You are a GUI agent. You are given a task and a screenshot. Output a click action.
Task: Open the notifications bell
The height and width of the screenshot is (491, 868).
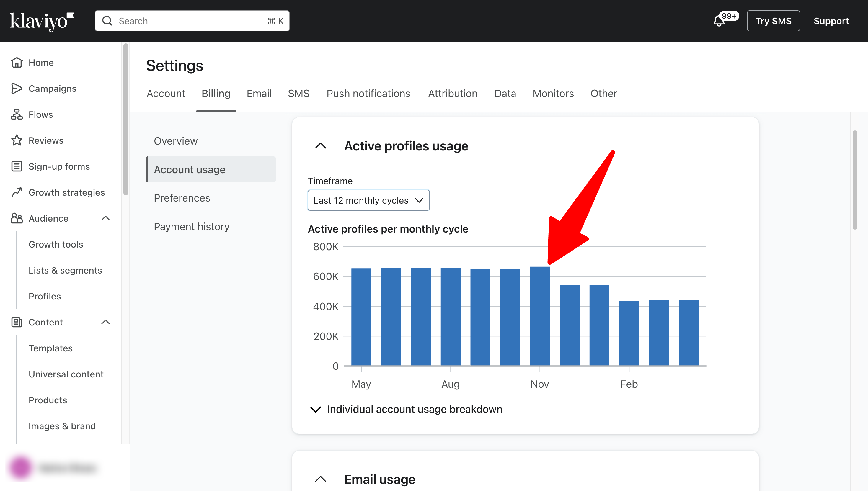click(719, 21)
